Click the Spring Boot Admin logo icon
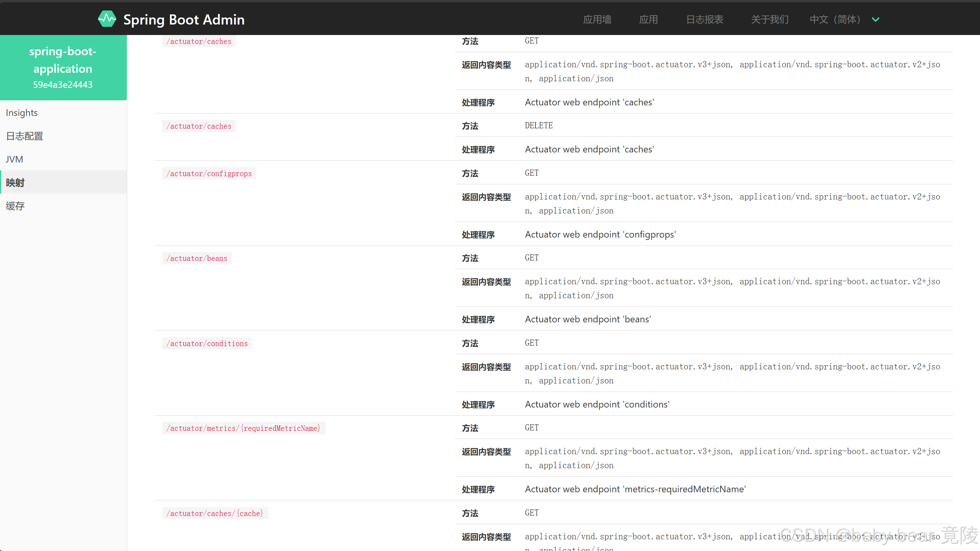Viewport: 980px width, 551px height. [x=107, y=19]
